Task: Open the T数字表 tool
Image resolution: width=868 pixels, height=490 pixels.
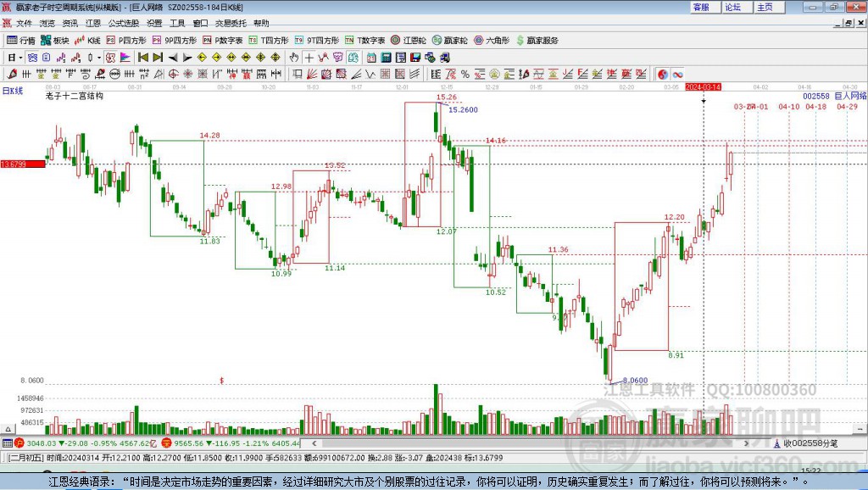Action: tap(364, 41)
